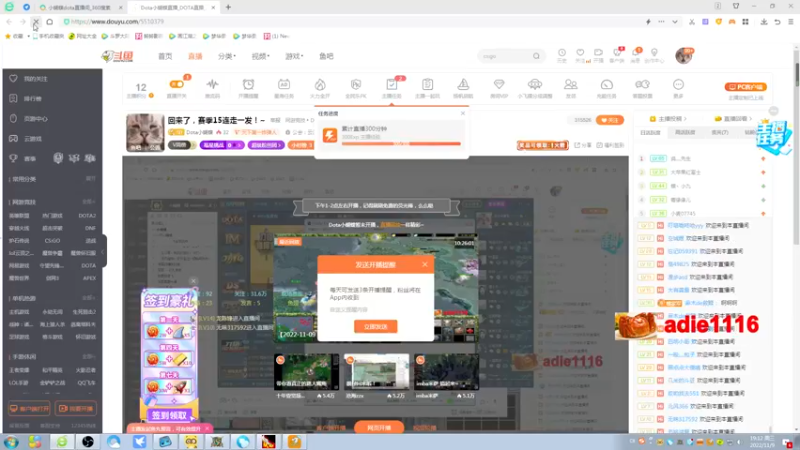Click DOTA2 in sidebar category list
The image size is (800, 450).
pyautogui.click(x=87, y=216)
